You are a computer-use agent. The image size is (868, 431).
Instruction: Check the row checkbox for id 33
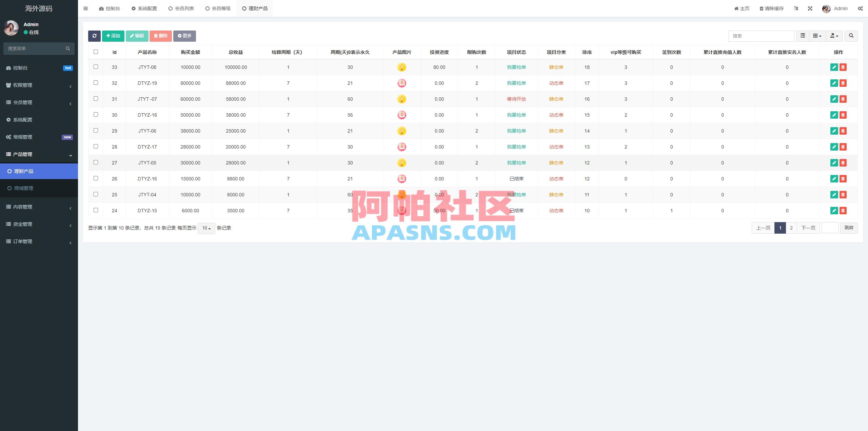click(x=96, y=67)
